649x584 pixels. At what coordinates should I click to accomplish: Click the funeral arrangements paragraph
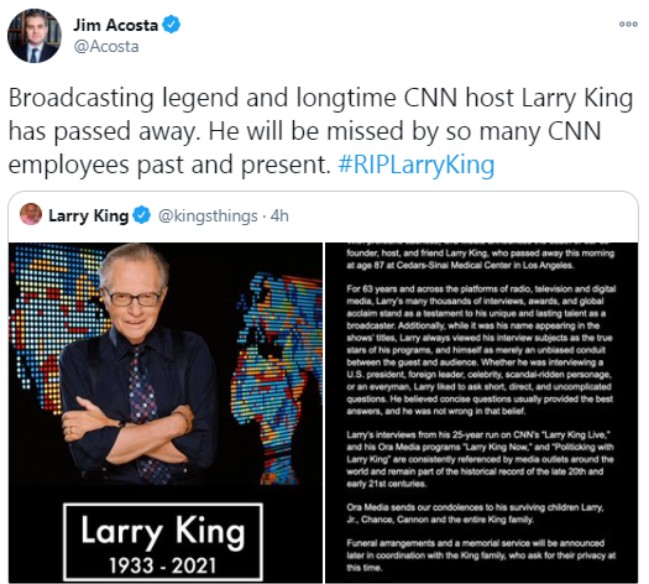tap(481, 555)
